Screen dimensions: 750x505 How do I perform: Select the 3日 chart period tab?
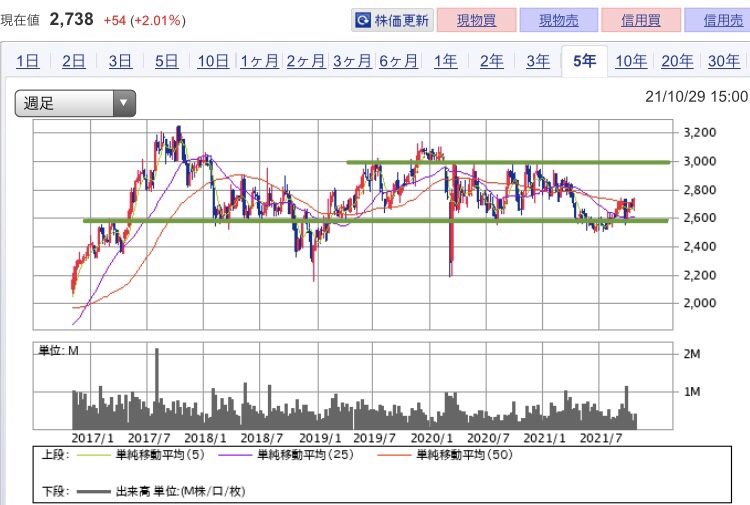coord(120,61)
